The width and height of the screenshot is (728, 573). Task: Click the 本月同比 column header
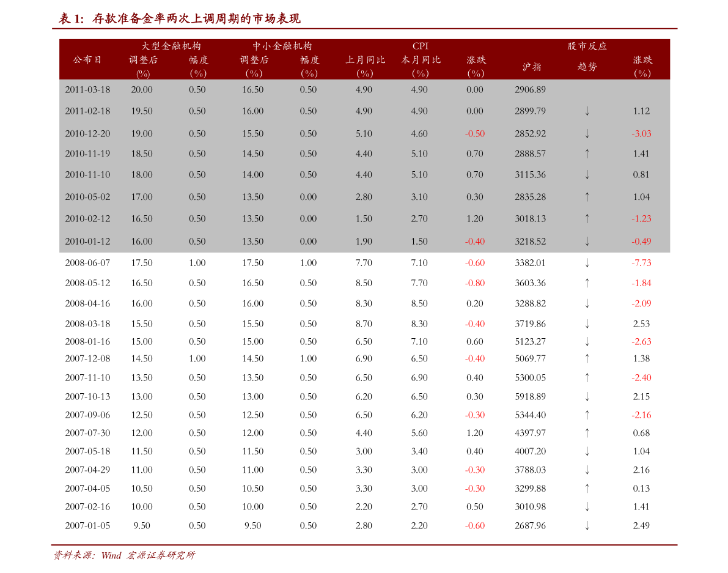point(421,59)
